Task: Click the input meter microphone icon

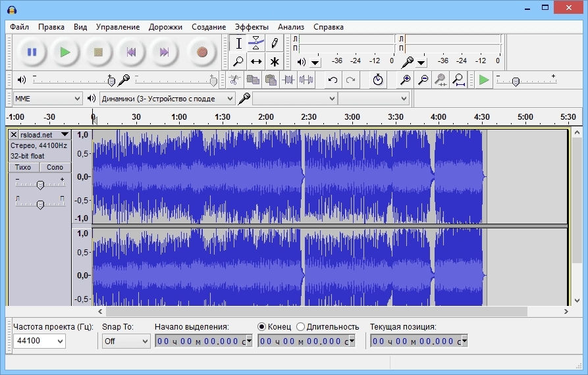Action: [x=407, y=62]
